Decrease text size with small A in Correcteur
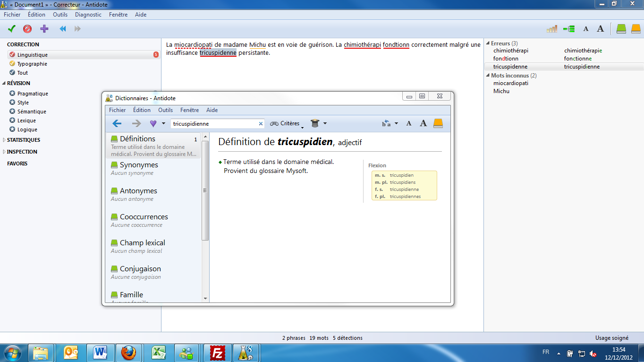The image size is (644, 362). [586, 29]
